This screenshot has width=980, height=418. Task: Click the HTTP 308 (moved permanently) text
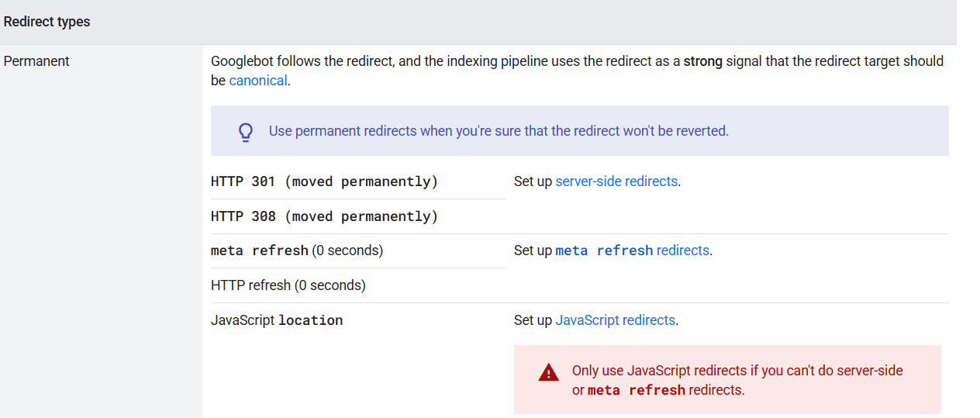pyautogui.click(x=324, y=216)
